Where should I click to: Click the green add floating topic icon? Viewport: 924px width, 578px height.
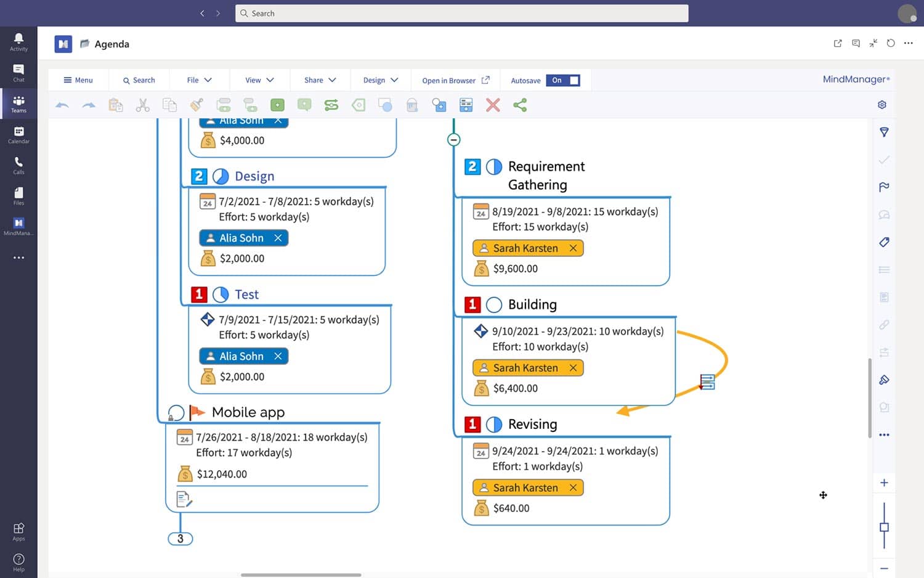[278, 105]
